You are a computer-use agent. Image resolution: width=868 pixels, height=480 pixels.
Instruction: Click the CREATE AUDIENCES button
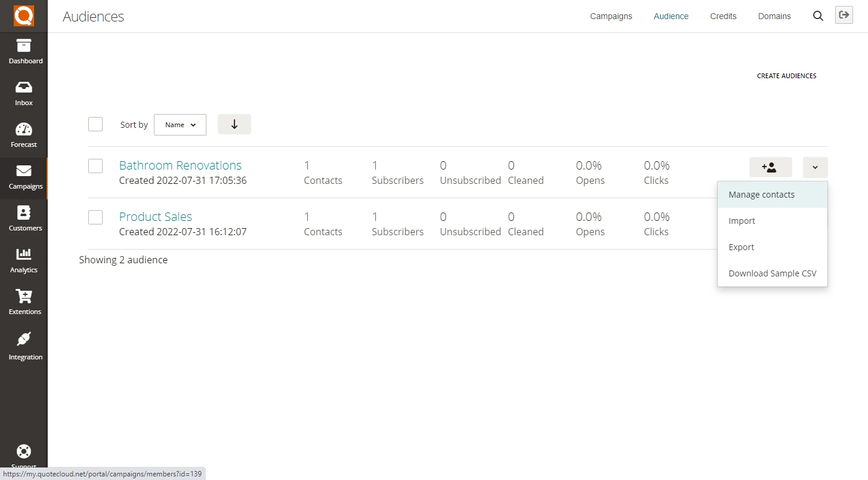coord(786,76)
